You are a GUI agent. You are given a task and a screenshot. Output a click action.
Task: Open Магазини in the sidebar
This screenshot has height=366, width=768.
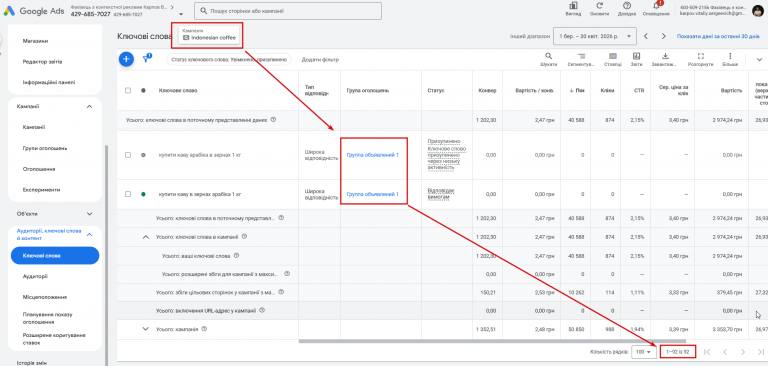(x=35, y=41)
